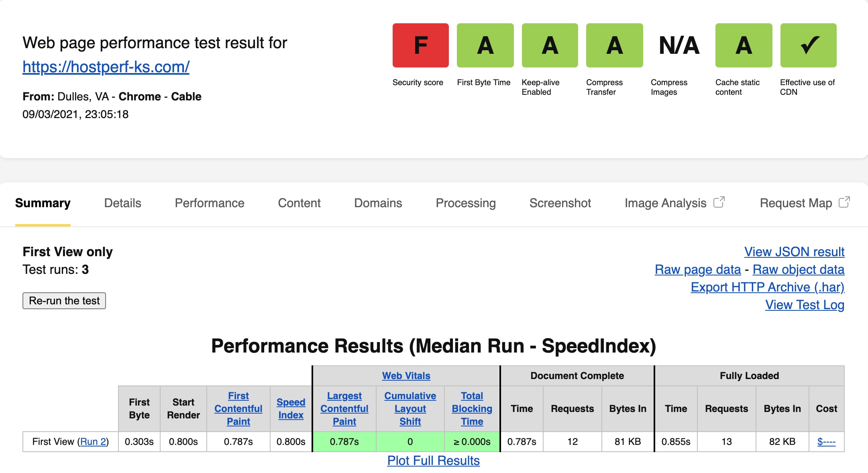Click First Contentful Paint column link
The height and width of the screenshot is (473, 868).
pyautogui.click(x=238, y=409)
